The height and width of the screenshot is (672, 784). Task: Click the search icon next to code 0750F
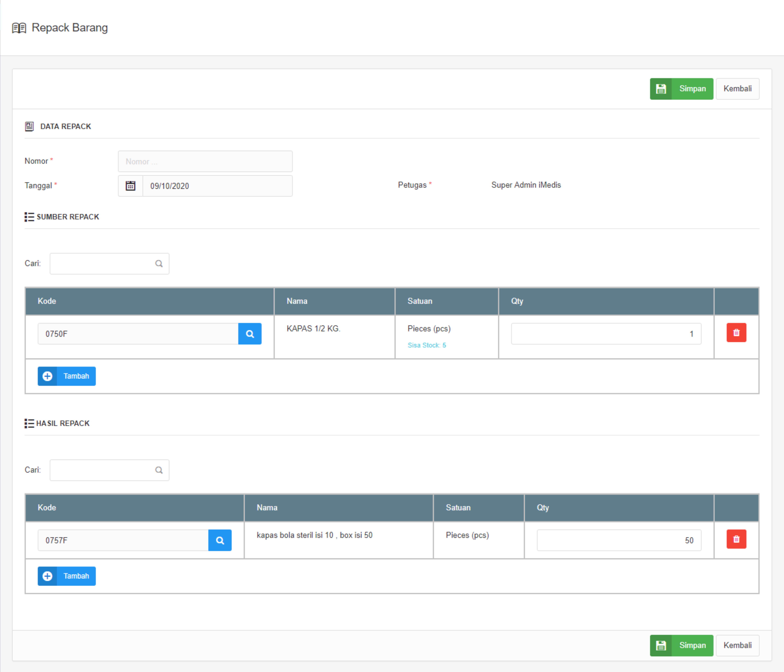[x=250, y=334]
